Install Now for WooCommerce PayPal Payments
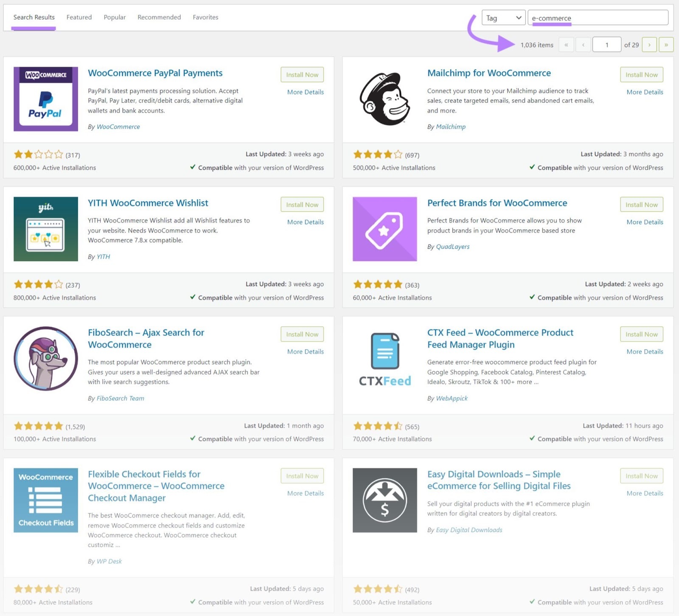The image size is (679, 616). (x=302, y=74)
